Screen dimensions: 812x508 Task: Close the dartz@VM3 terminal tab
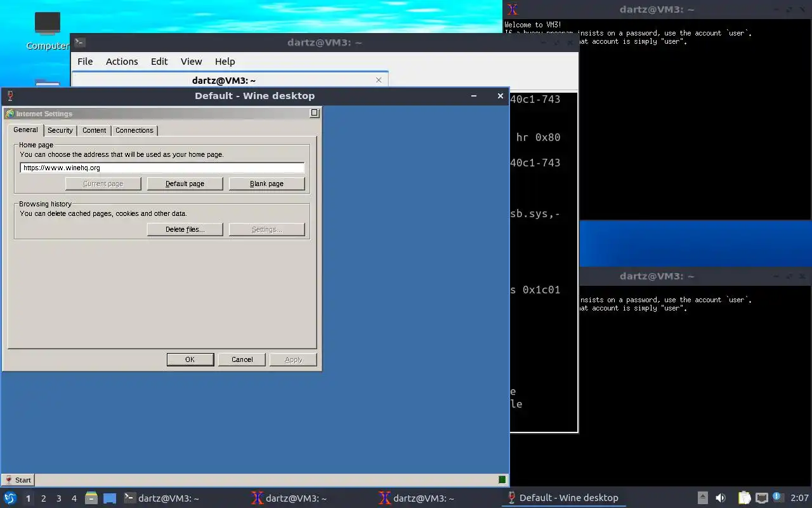pyautogui.click(x=379, y=80)
